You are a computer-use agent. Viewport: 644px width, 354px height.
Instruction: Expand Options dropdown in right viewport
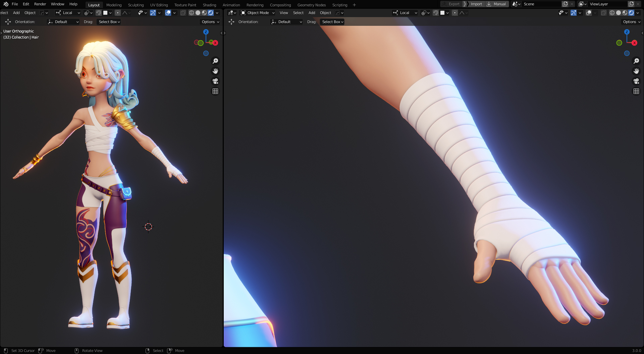pos(632,22)
